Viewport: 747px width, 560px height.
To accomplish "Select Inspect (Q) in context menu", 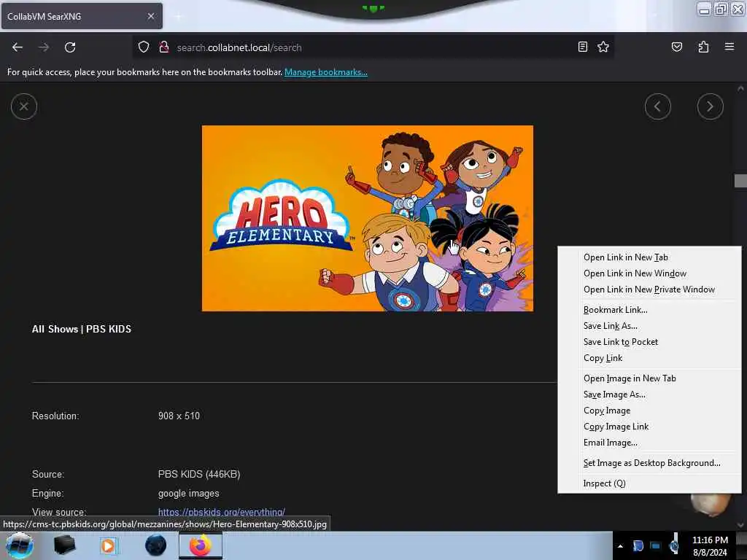I will (x=649, y=483).
